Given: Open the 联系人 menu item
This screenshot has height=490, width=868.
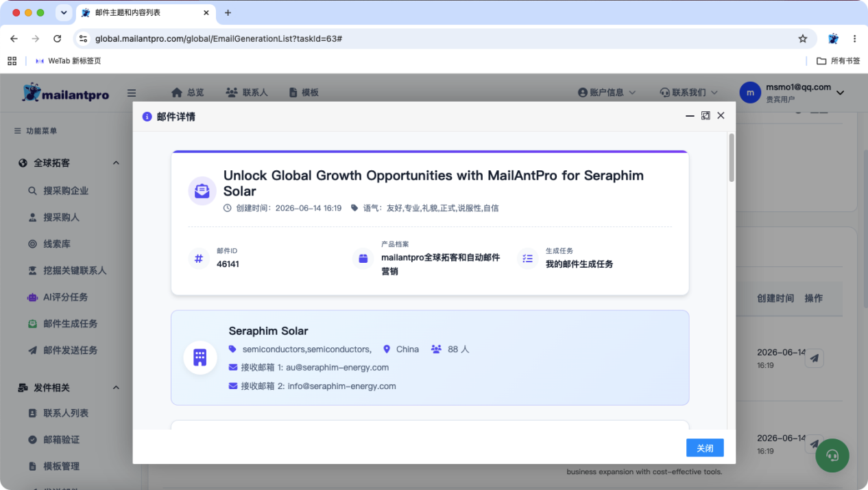Looking at the screenshot, I should [247, 93].
